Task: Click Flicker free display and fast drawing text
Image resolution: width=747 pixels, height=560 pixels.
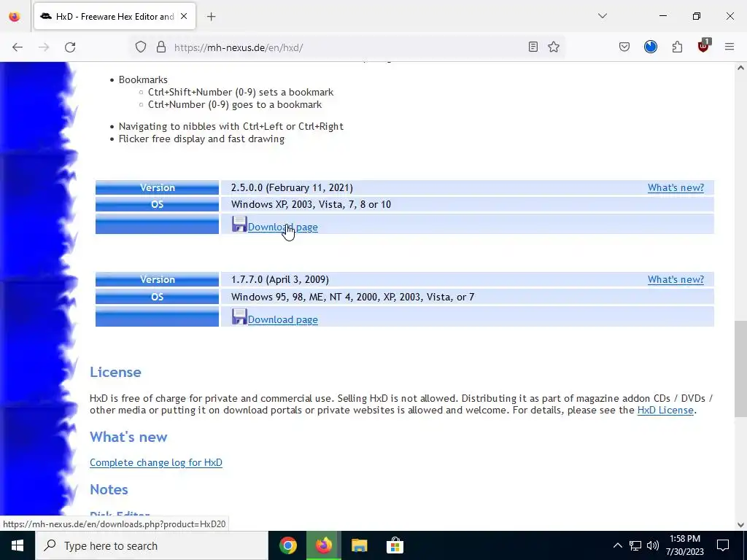Action: coord(201,139)
